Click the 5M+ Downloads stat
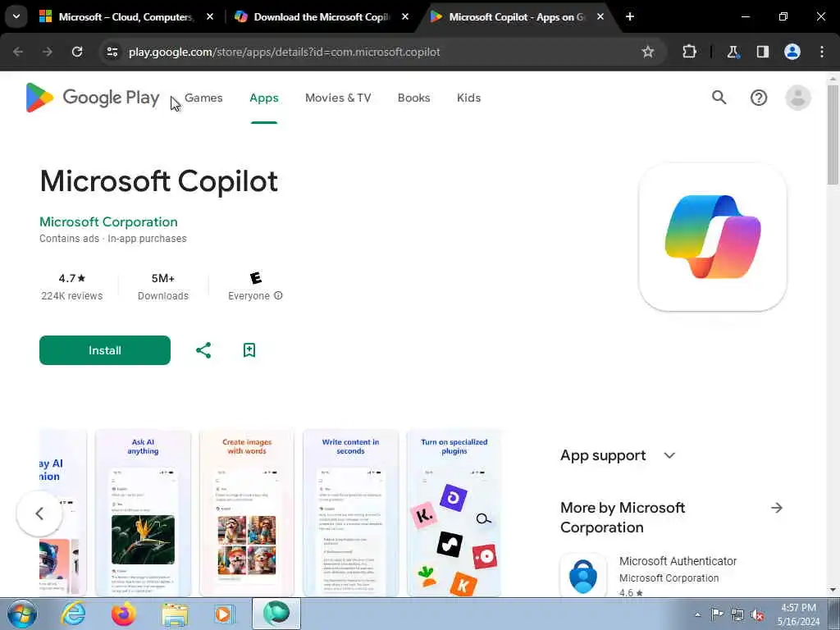Image resolution: width=840 pixels, height=630 pixels. pos(163,286)
